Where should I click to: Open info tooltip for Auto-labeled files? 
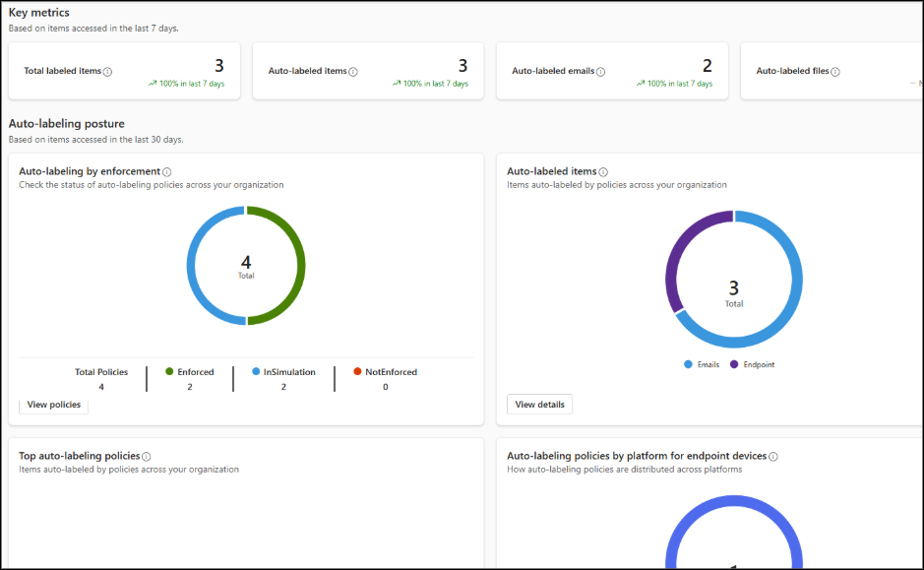(x=835, y=72)
